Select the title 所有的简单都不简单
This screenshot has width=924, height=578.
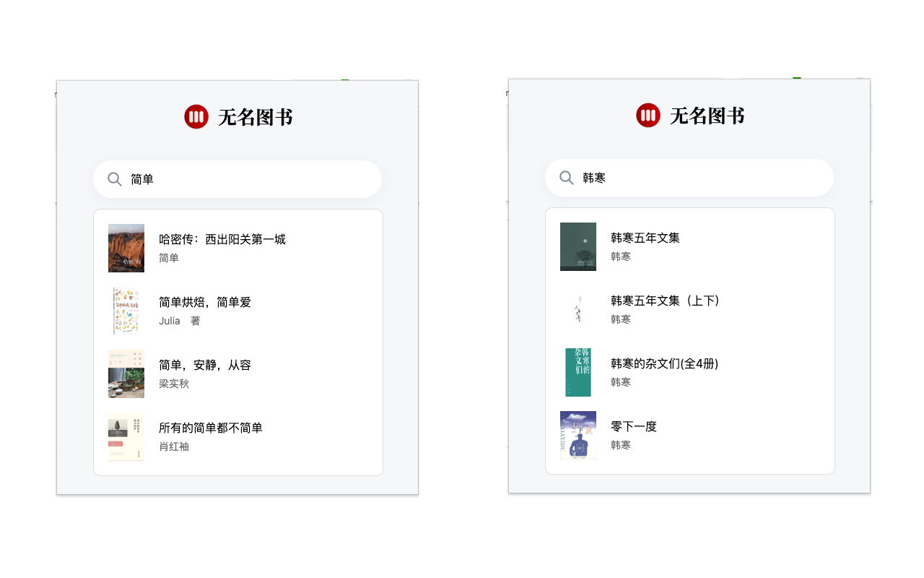[x=211, y=427]
